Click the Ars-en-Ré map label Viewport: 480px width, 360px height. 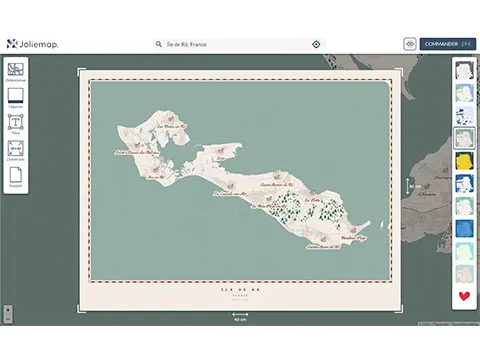[x=156, y=177]
